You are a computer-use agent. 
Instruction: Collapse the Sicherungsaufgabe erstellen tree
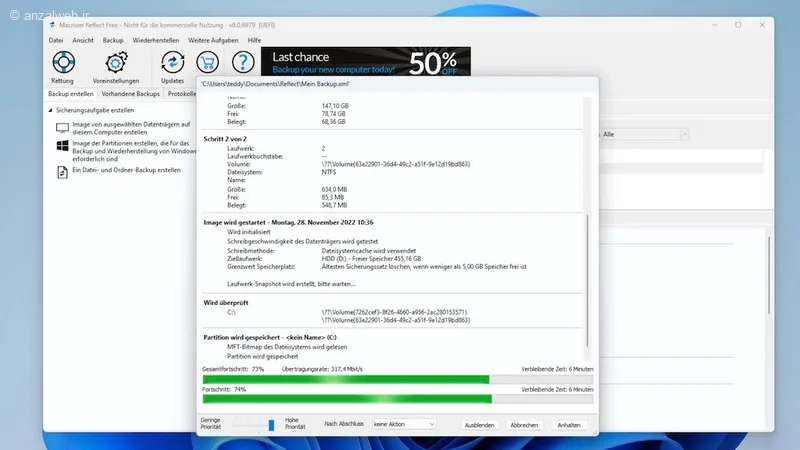pos(51,110)
